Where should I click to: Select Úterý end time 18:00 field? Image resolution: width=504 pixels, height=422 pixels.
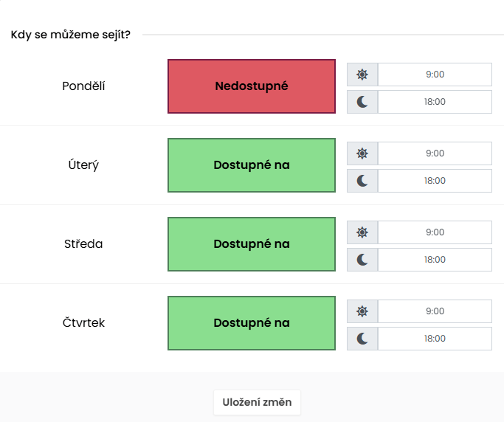[x=435, y=181]
